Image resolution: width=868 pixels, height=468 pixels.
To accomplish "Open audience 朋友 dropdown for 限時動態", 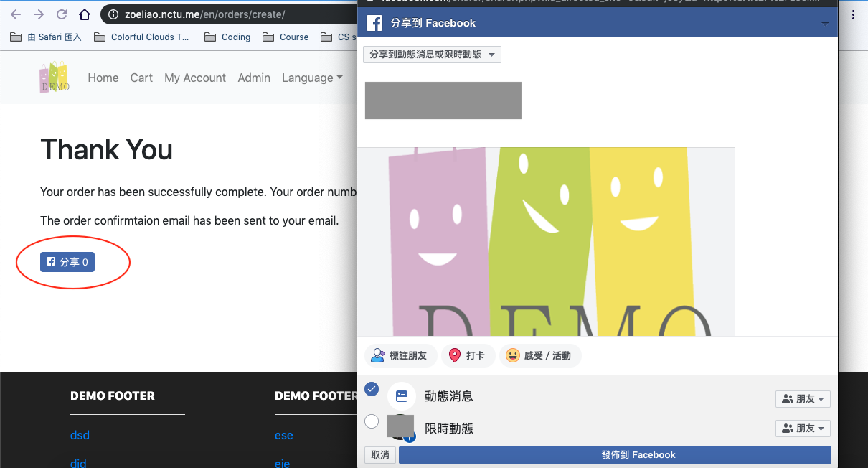I will coord(803,429).
